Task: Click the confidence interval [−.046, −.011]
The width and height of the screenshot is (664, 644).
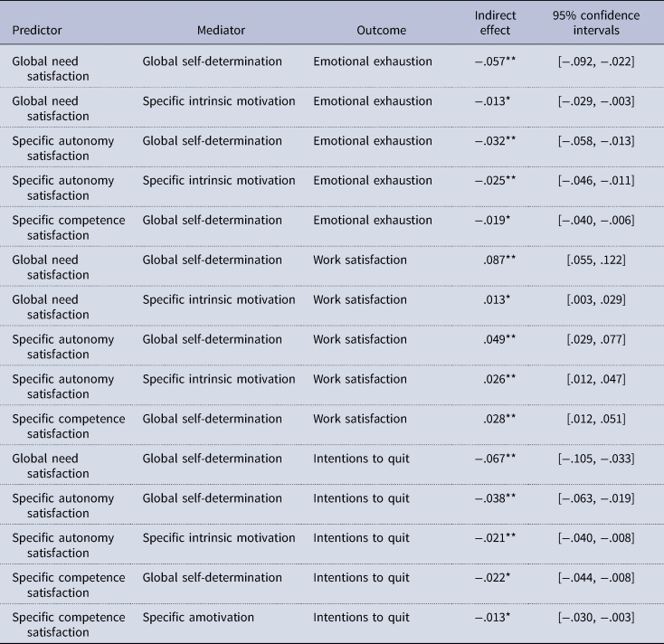Action: click(x=596, y=180)
